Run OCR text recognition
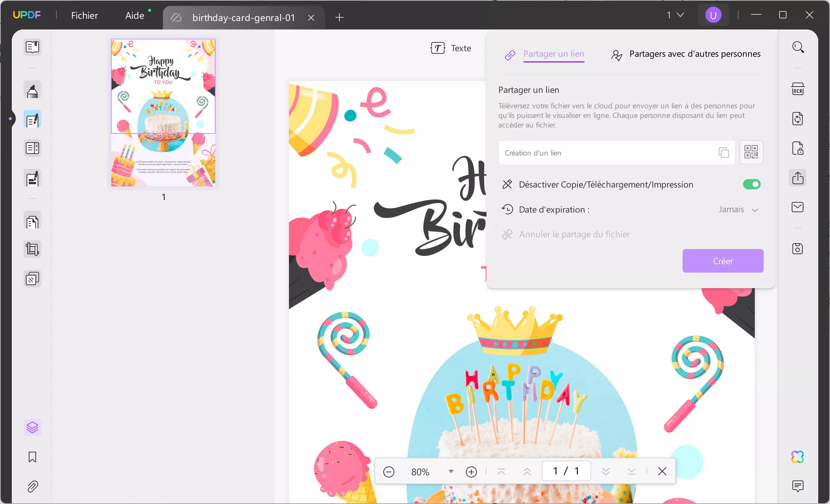Image resolution: width=830 pixels, height=504 pixels. [798, 89]
